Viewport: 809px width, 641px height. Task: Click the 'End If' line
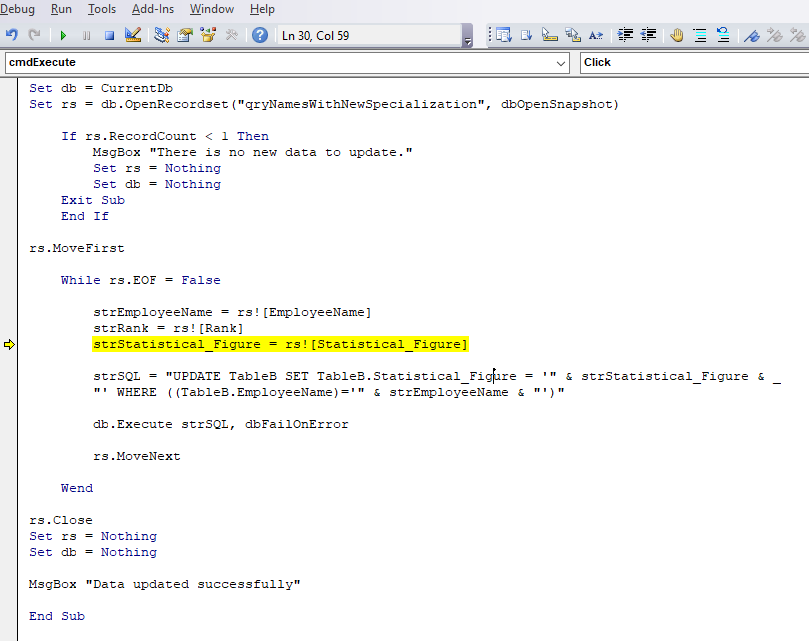pyautogui.click(x=85, y=216)
